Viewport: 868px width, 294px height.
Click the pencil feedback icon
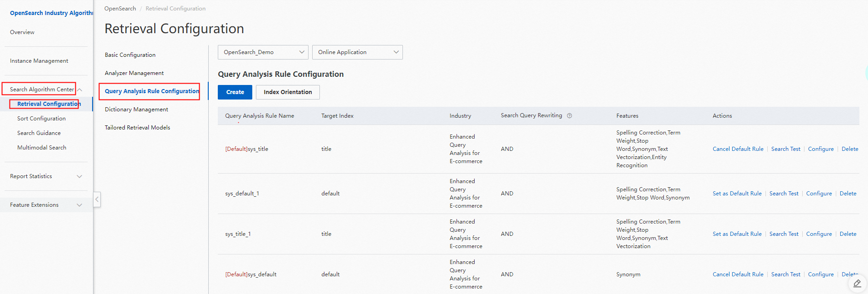pos(857,284)
